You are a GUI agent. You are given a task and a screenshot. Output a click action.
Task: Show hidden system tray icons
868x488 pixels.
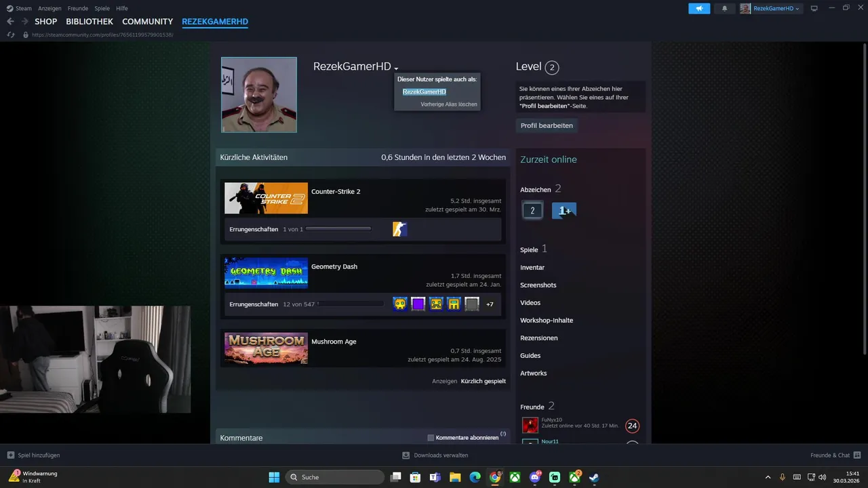[x=768, y=477]
